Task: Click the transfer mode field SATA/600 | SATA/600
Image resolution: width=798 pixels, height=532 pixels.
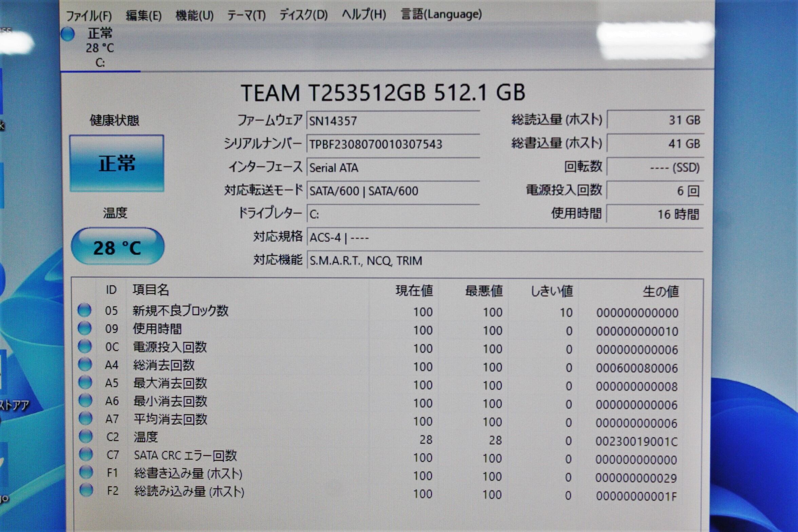Action: tap(393, 191)
